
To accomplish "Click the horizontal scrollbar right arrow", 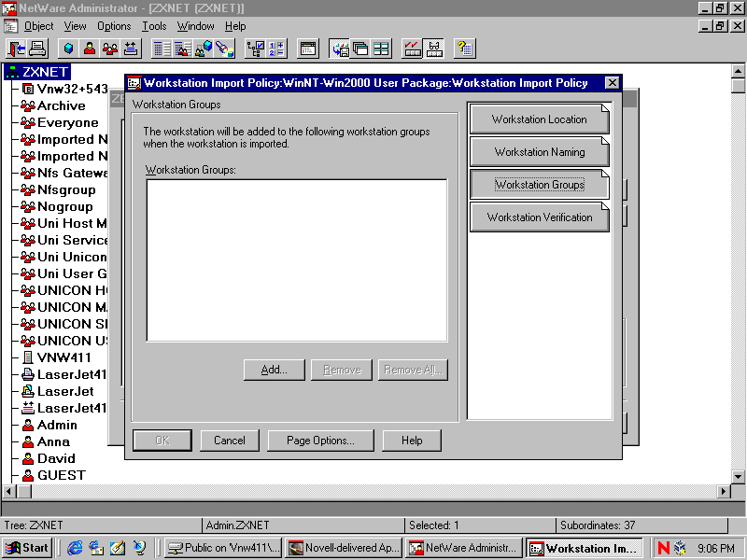I will 724,491.
